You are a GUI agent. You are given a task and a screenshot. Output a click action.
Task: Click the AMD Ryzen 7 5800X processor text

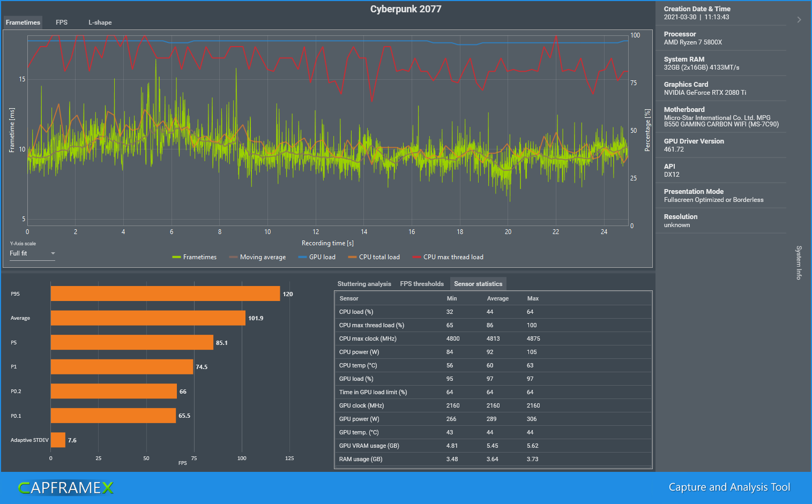pyautogui.click(x=693, y=42)
